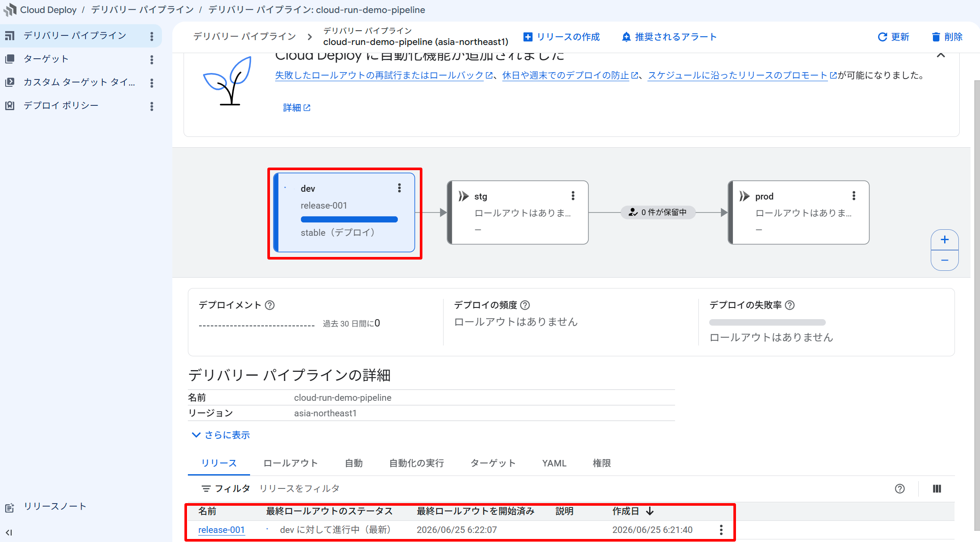The width and height of the screenshot is (980, 542).
Task: Switch to the ターゲット tab
Action: coord(493,463)
